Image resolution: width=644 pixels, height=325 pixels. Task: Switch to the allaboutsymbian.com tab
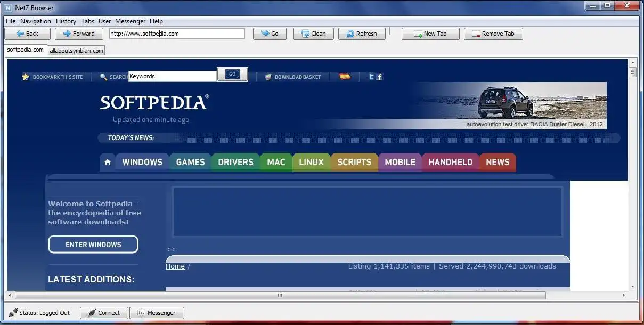tap(76, 51)
